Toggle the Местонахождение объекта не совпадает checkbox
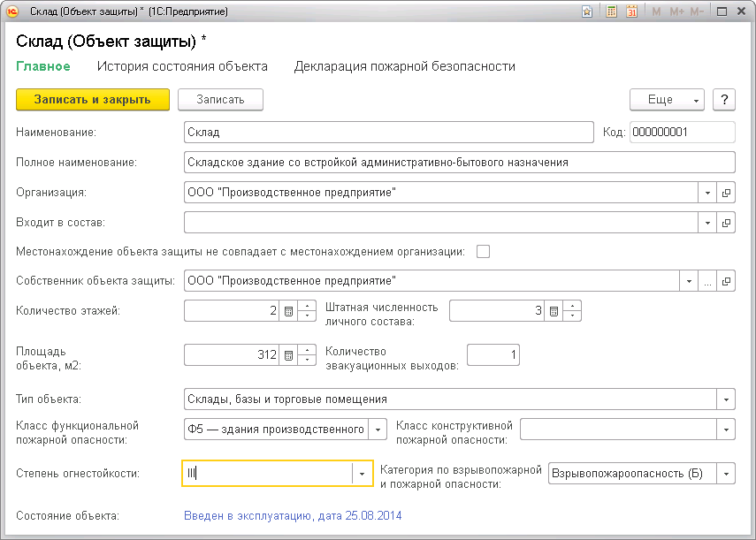Viewport: 756px width, 540px height. [483, 251]
